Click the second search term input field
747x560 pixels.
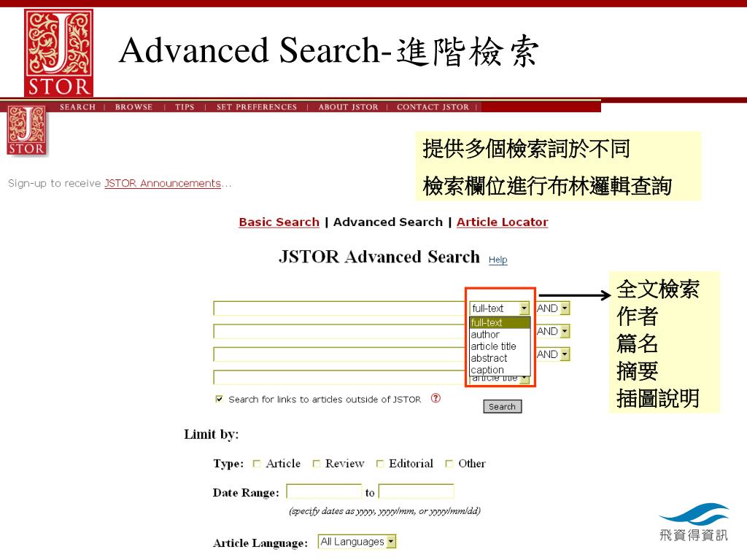[x=339, y=331]
